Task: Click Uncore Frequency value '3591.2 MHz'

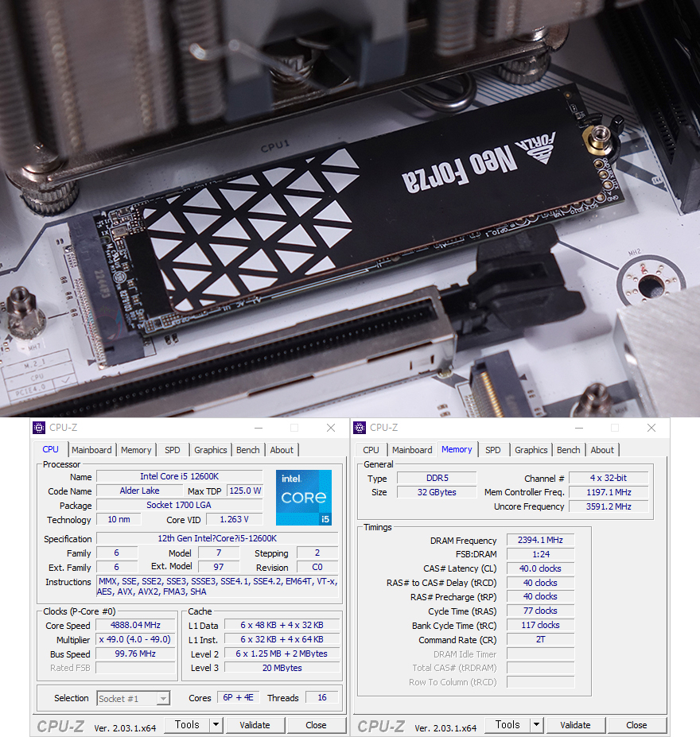Action: (609, 506)
